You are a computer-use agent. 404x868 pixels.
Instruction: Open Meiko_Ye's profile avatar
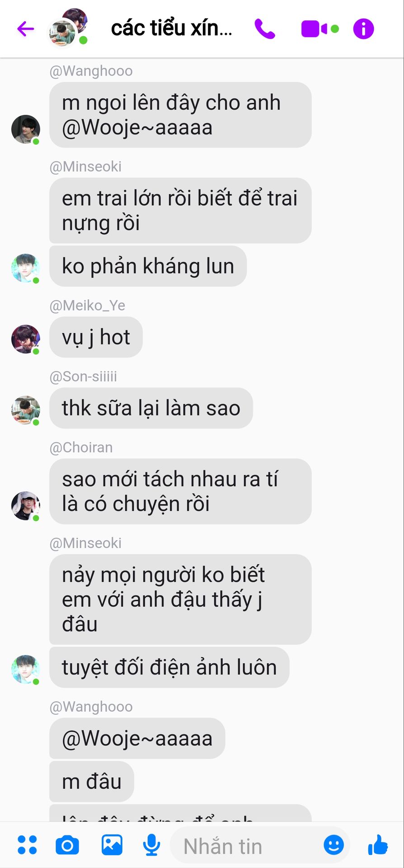25,339
